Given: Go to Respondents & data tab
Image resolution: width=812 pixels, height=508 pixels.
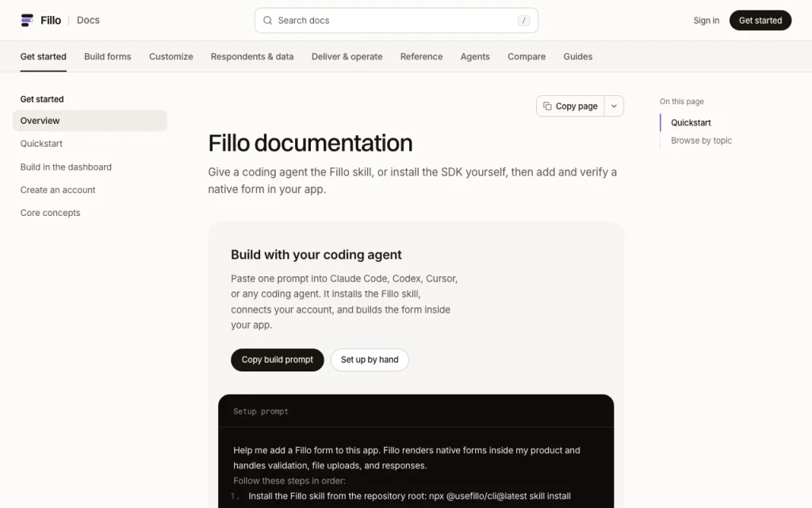Looking at the screenshot, I should 252,56.
